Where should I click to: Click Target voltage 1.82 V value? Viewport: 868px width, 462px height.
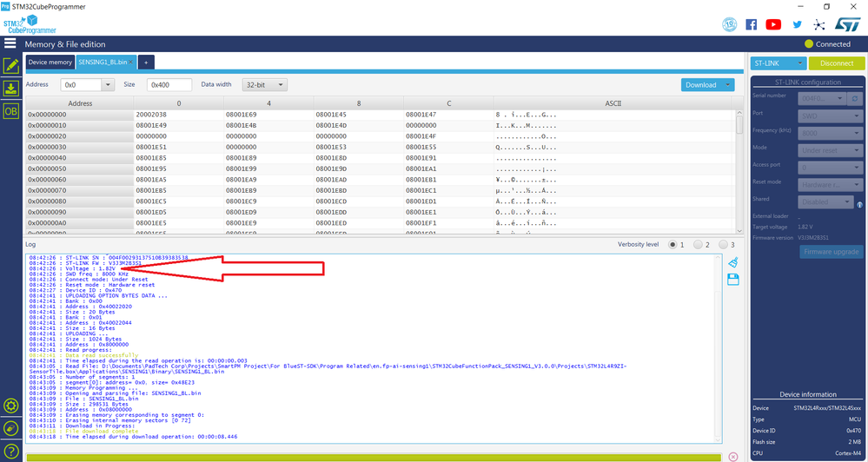pyautogui.click(x=805, y=227)
